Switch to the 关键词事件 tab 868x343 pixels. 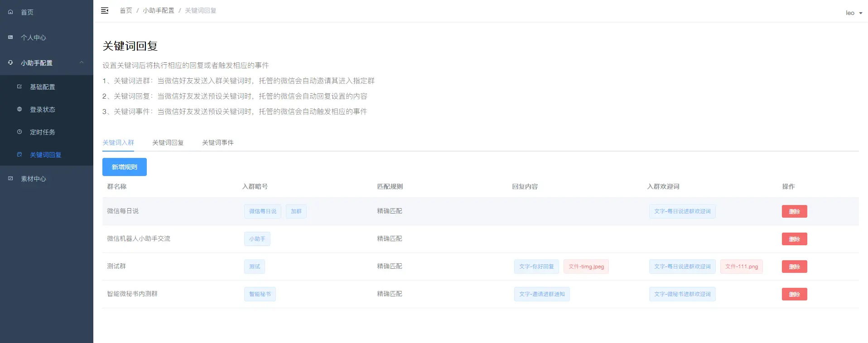[x=218, y=143]
